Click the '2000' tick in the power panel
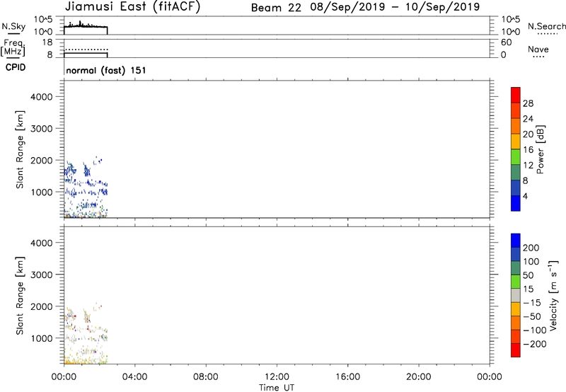 click(x=42, y=160)
